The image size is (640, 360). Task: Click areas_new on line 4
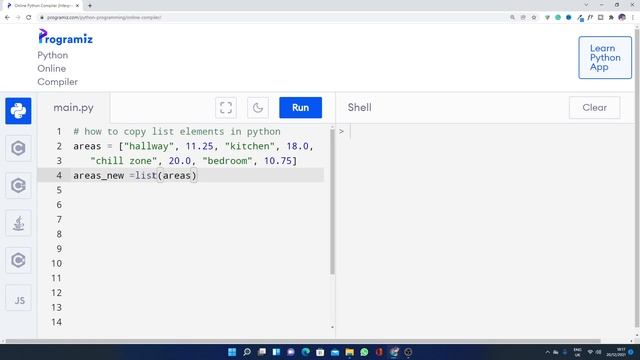coord(98,176)
